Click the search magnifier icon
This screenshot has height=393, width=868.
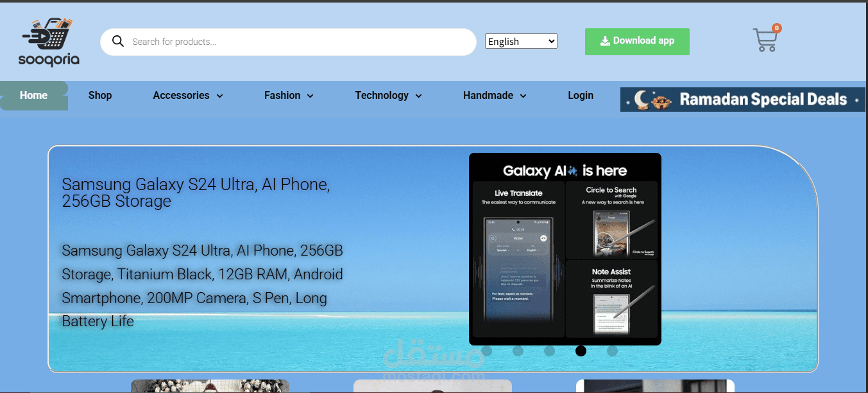pos(118,41)
